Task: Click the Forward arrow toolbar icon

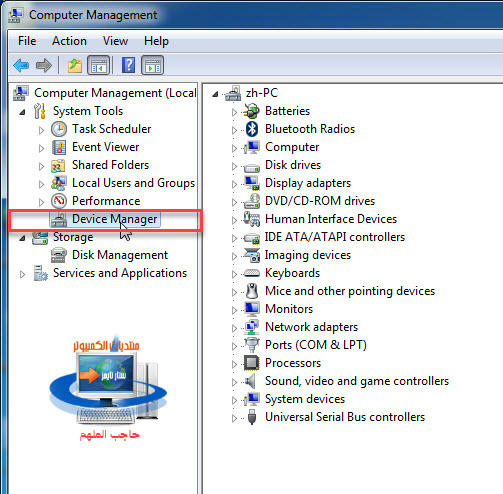Action: (44, 65)
